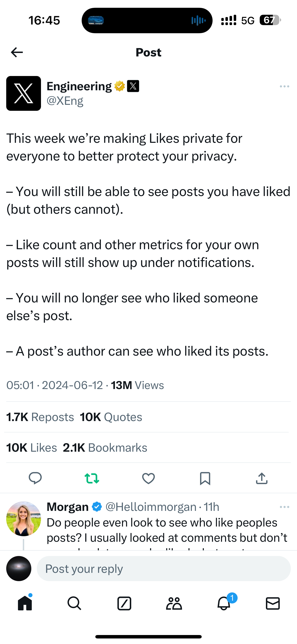Expand more options on Morgan's reply
This screenshot has height=644, width=297.
pos(285,507)
